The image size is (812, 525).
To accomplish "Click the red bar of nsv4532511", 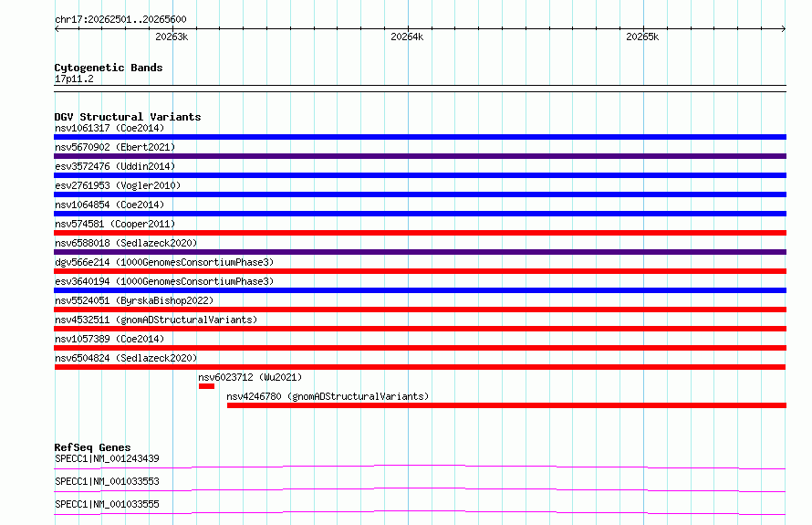I will (x=420, y=329).
